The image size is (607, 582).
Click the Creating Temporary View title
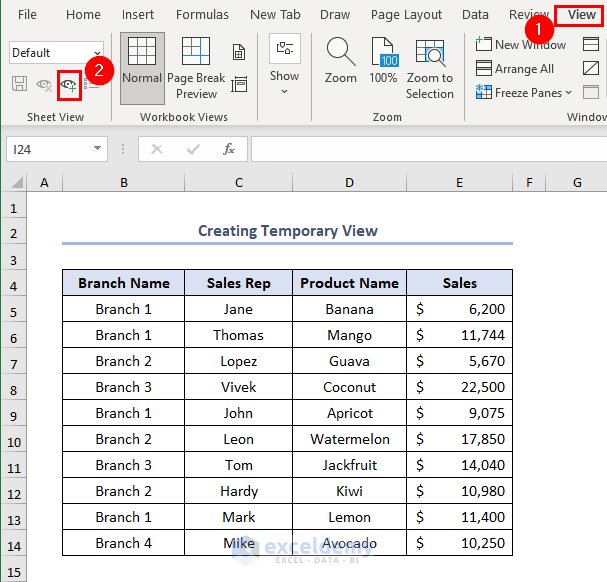(x=288, y=231)
